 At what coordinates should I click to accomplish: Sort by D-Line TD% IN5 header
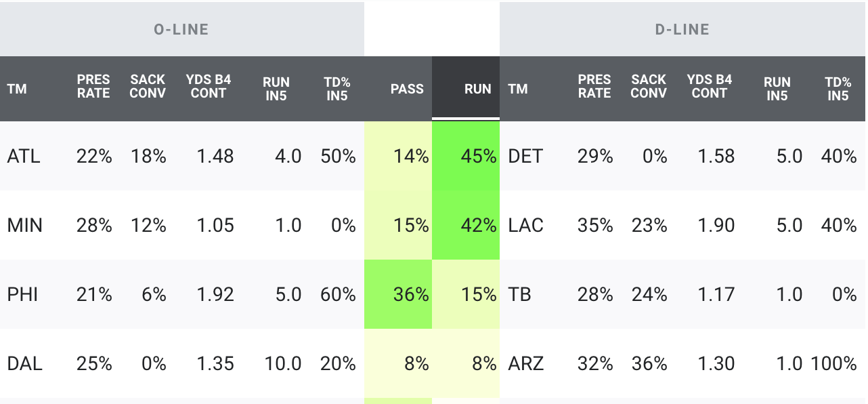tap(838, 89)
